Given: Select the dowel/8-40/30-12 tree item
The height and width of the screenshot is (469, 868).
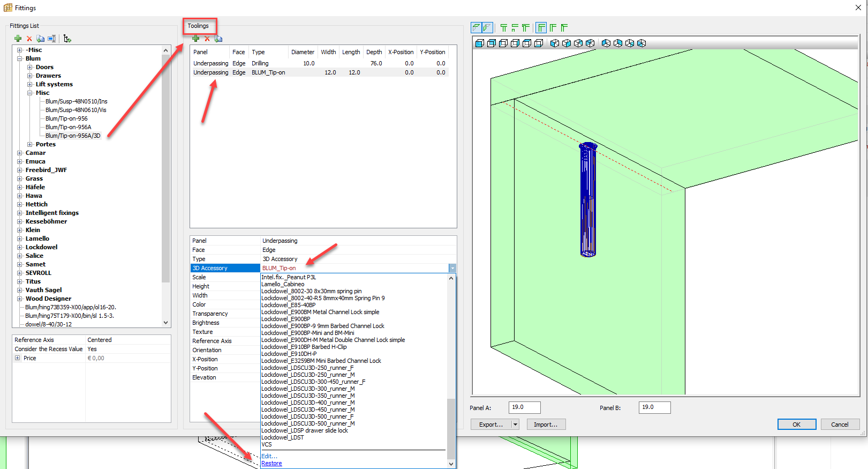Looking at the screenshot, I should point(49,324).
